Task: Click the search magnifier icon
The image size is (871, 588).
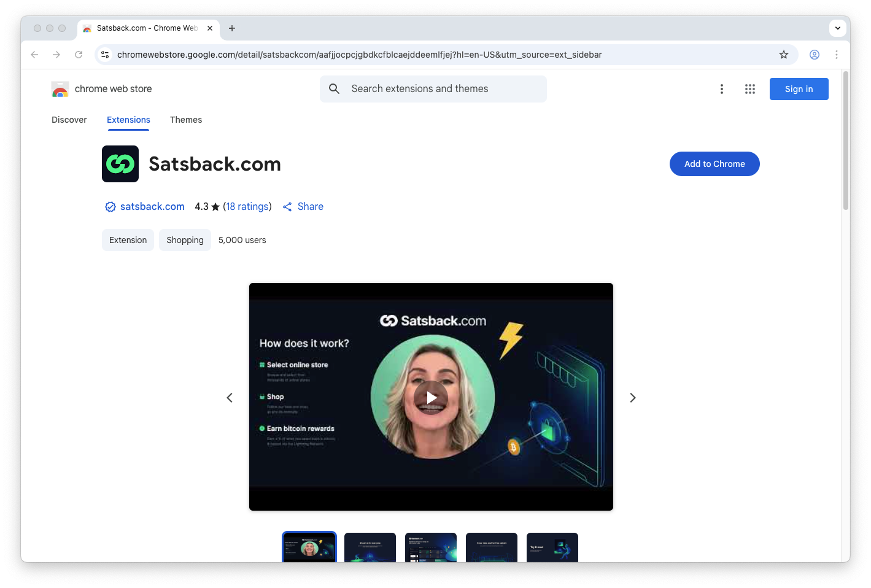Action: (335, 89)
